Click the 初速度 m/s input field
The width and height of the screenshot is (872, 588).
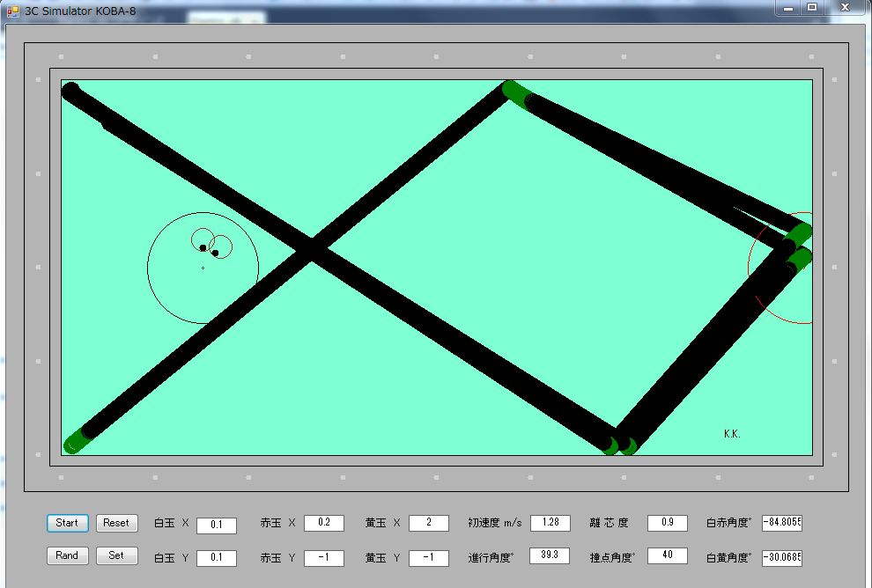pos(550,523)
